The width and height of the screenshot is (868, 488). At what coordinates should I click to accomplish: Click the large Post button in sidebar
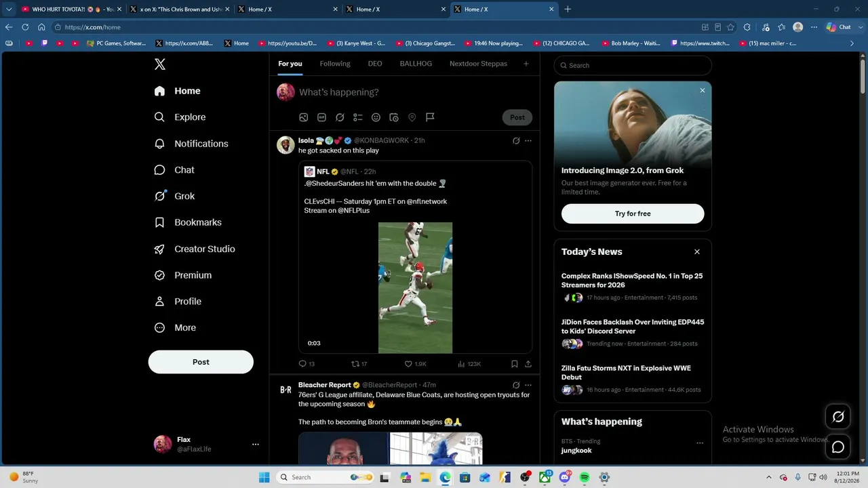click(x=201, y=362)
